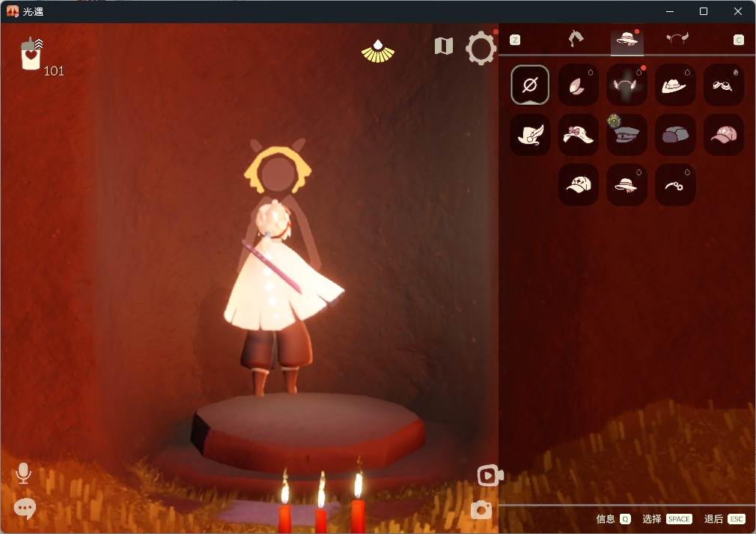Click the C next category key

pyautogui.click(x=739, y=40)
